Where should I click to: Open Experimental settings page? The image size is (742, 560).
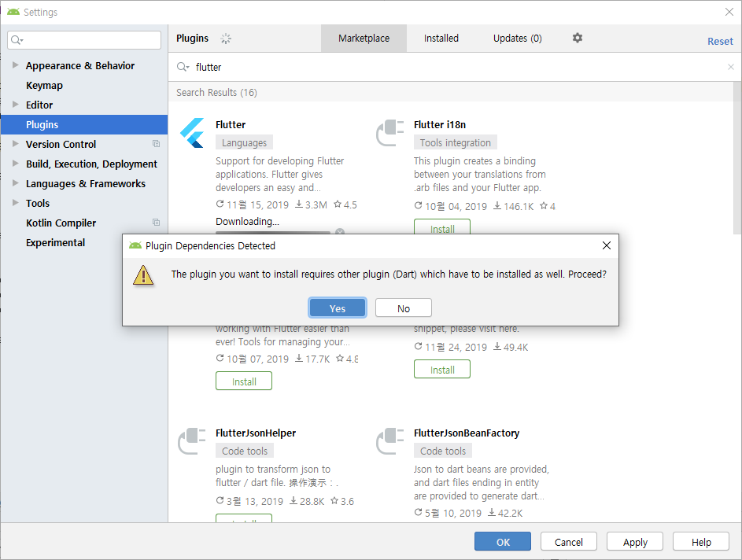pyautogui.click(x=55, y=242)
